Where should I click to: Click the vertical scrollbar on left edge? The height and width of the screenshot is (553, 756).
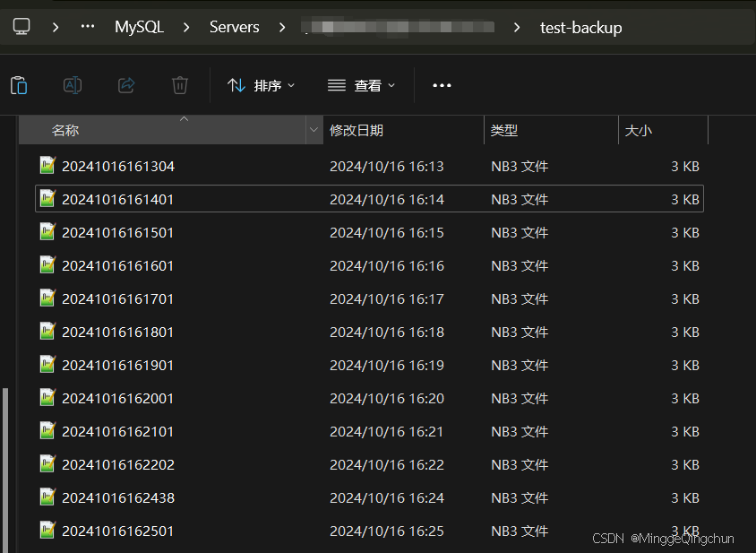(x=6, y=466)
